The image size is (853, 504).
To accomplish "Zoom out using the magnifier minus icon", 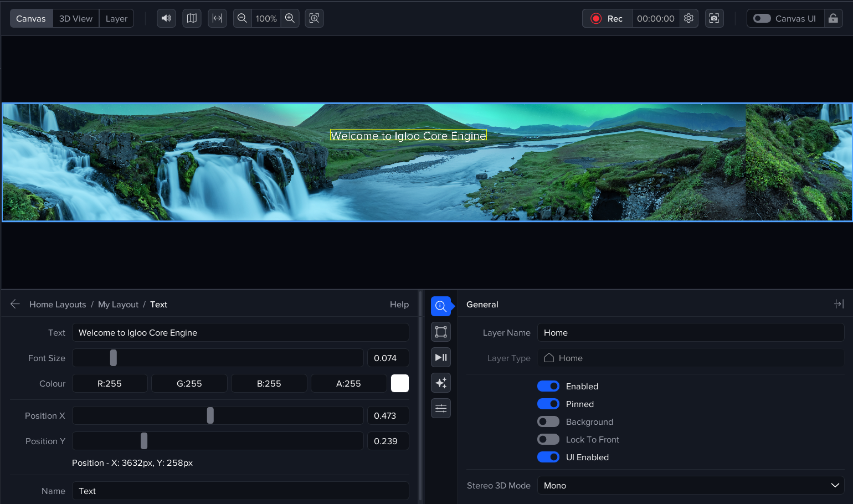I will pyautogui.click(x=242, y=18).
